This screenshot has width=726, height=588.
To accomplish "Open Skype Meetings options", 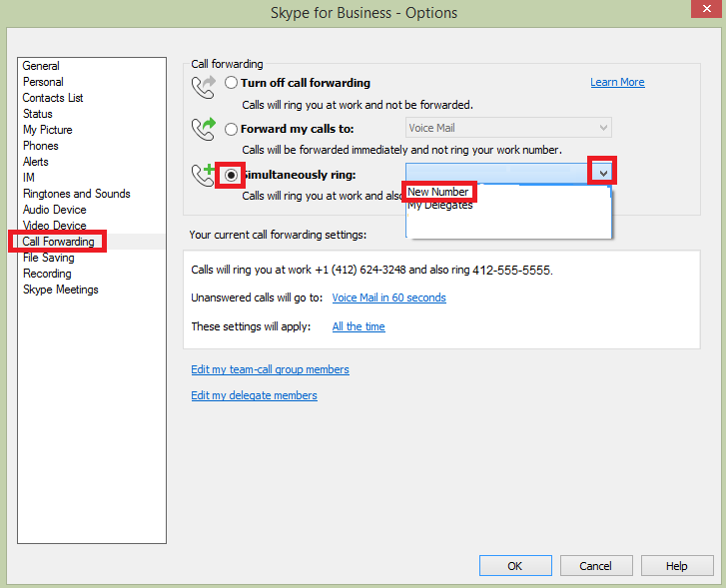I will [x=61, y=290].
